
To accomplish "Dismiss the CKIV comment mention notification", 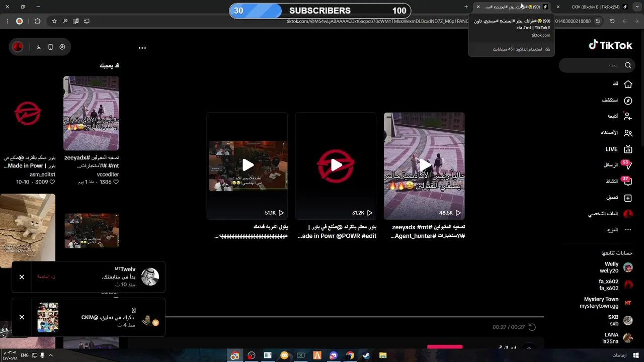I will point(22,317).
